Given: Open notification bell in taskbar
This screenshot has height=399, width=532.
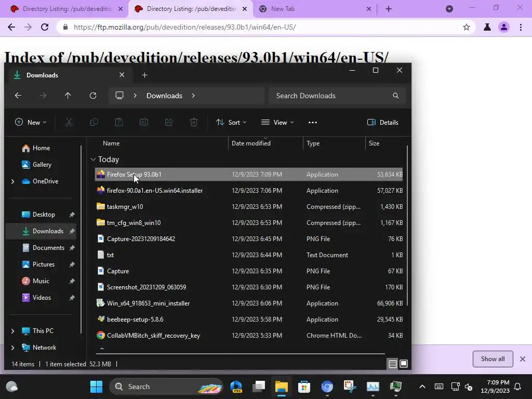Looking at the screenshot, I should [518, 387].
